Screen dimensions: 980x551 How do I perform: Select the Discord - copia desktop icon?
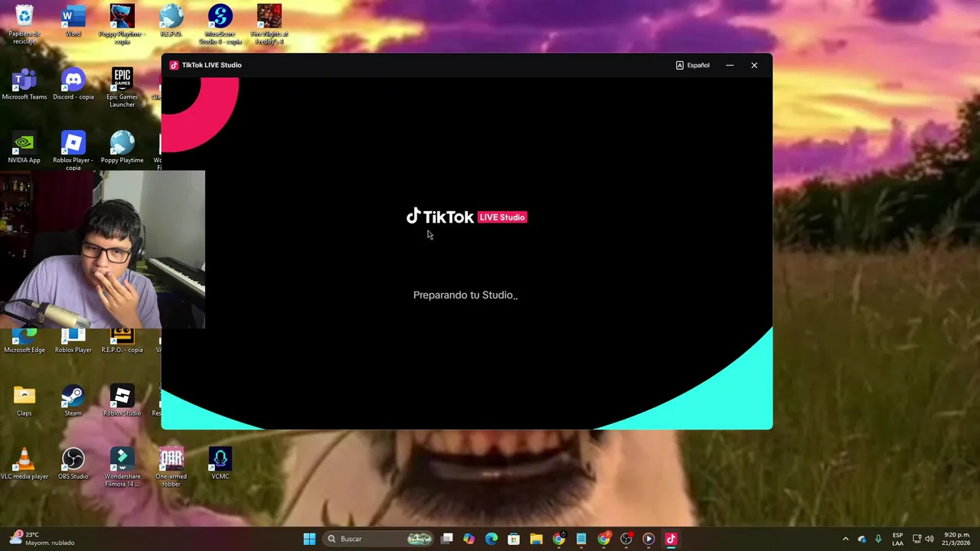click(x=73, y=84)
